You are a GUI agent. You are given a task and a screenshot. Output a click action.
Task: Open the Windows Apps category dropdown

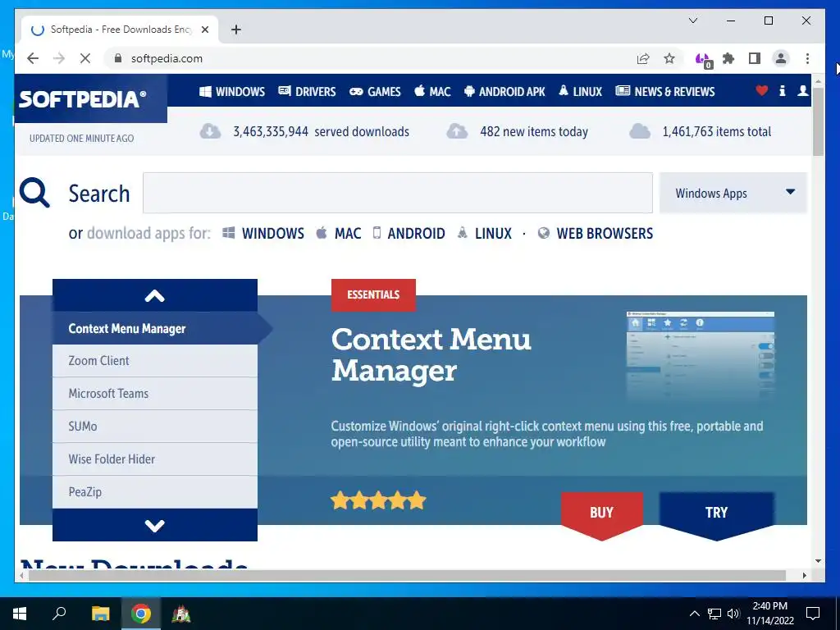(x=733, y=193)
